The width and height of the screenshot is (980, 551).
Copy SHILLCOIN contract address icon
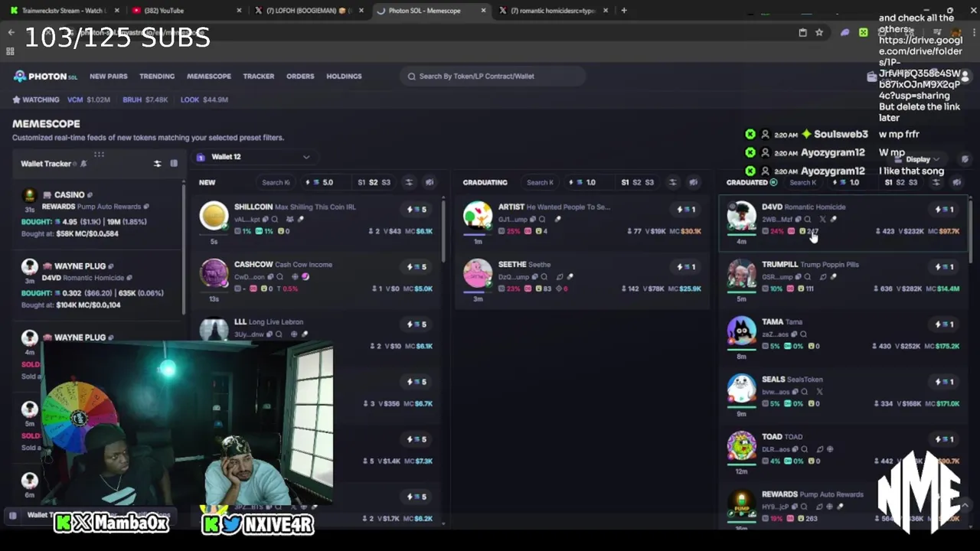pyautogui.click(x=265, y=220)
